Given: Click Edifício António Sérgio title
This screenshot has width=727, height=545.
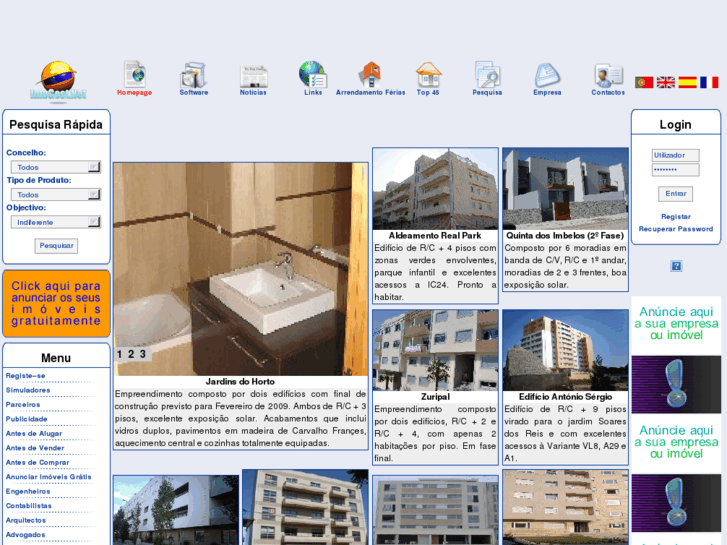Looking at the screenshot, I should coord(565,397).
